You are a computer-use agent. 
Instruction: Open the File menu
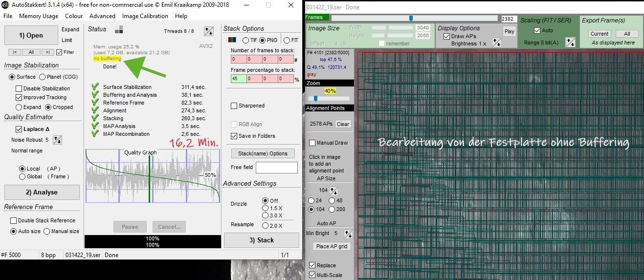(8, 16)
